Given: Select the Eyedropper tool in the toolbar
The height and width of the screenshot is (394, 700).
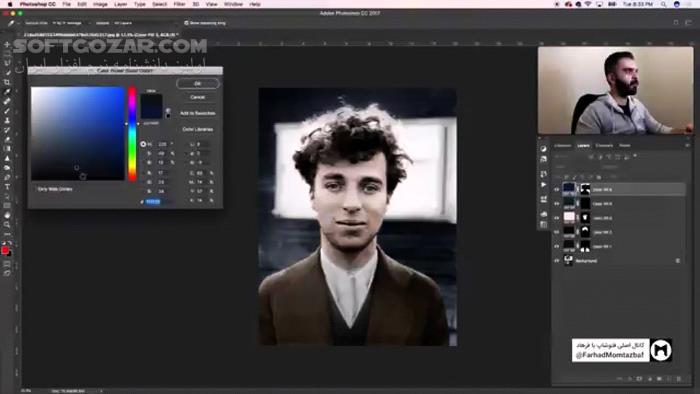Looking at the screenshot, I should click(7, 91).
